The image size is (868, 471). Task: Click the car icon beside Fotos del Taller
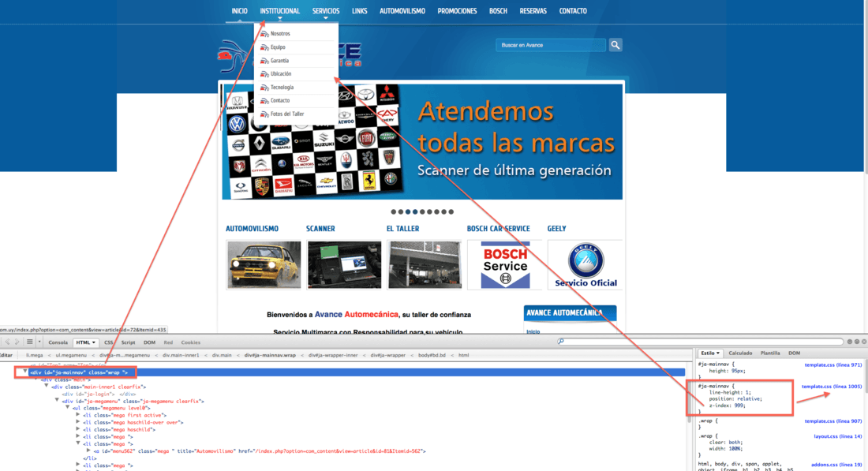click(264, 114)
